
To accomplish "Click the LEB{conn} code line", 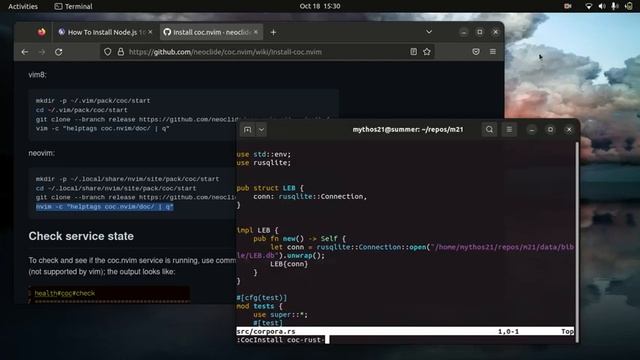I will pos(289,264).
